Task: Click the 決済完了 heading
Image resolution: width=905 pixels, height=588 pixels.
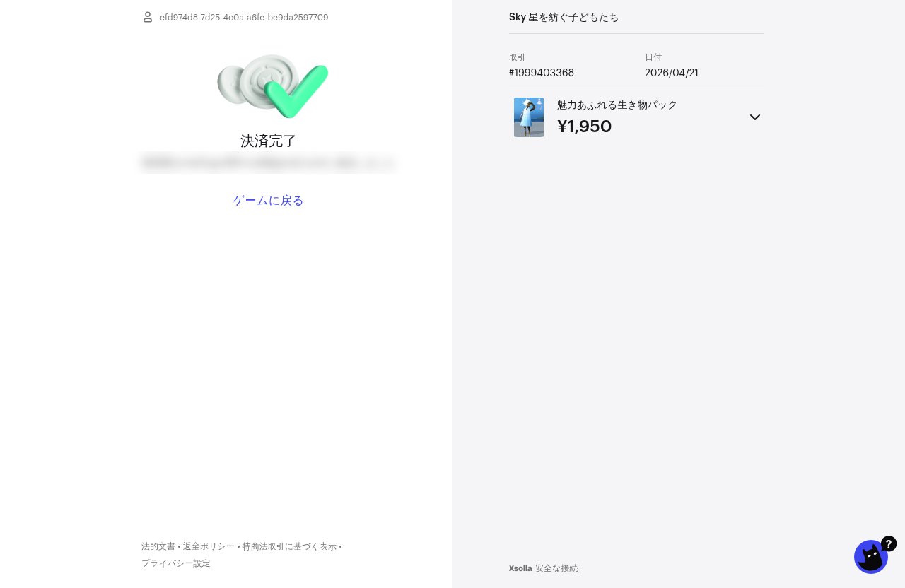Action: coord(269,141)
